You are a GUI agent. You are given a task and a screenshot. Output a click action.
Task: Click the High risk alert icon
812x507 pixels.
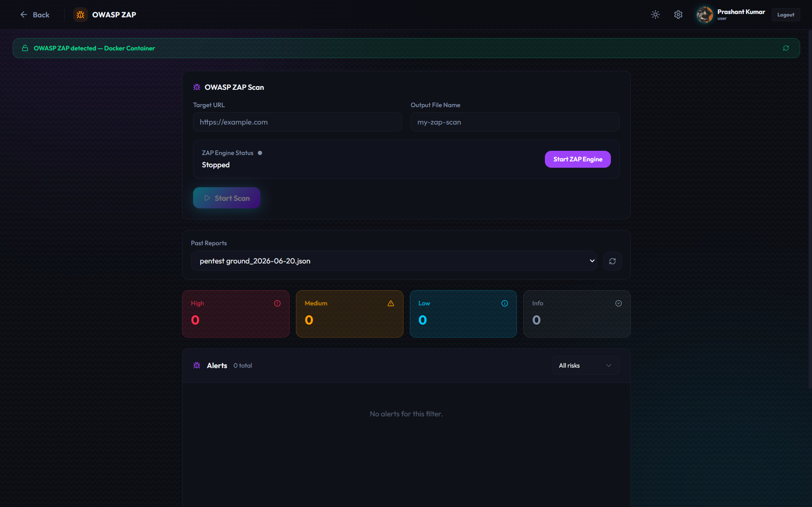pyautogui.click(x=277, y=303)
